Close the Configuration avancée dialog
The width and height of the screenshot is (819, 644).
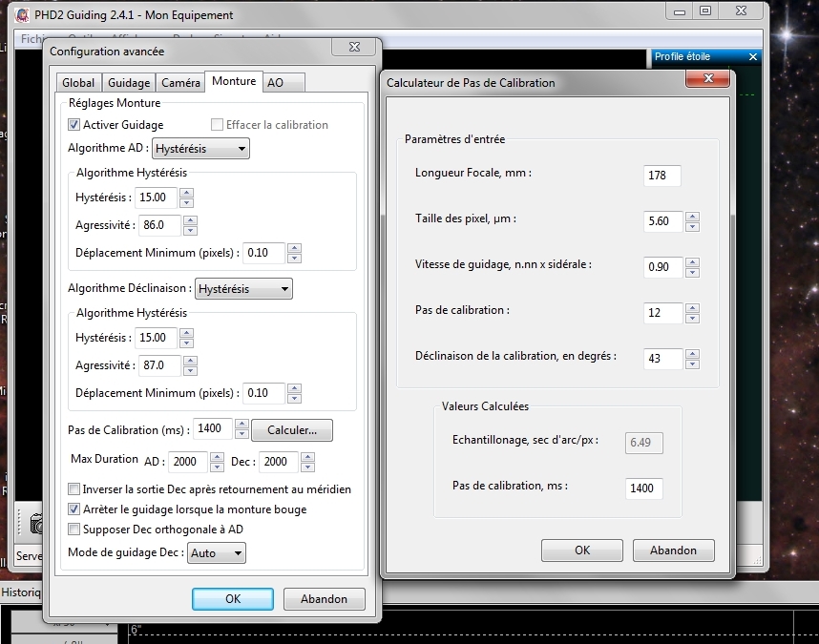[x=353, y=47]
